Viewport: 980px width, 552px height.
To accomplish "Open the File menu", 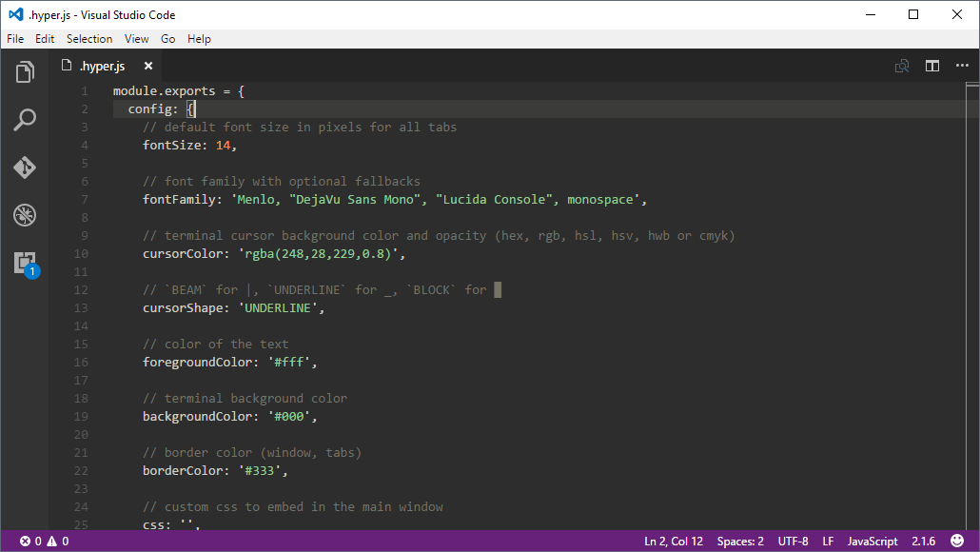I will pyautogui.click(x=15, y=38).
